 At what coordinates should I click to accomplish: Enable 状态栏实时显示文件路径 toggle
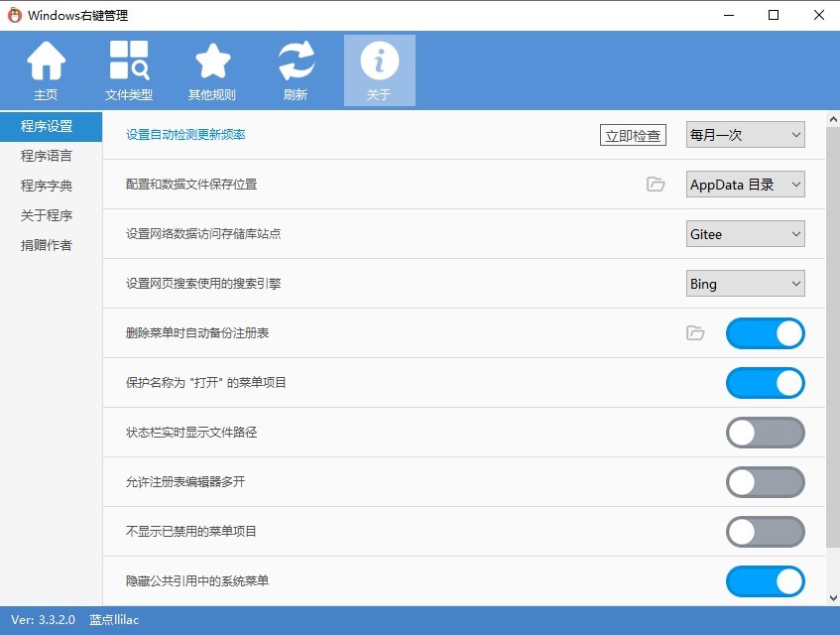(765, 433)
